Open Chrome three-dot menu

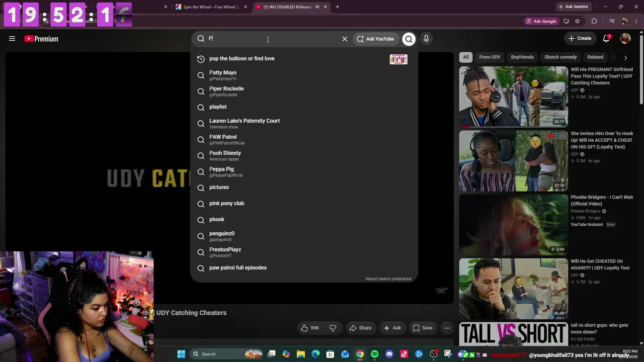click(x=636, y=21)
